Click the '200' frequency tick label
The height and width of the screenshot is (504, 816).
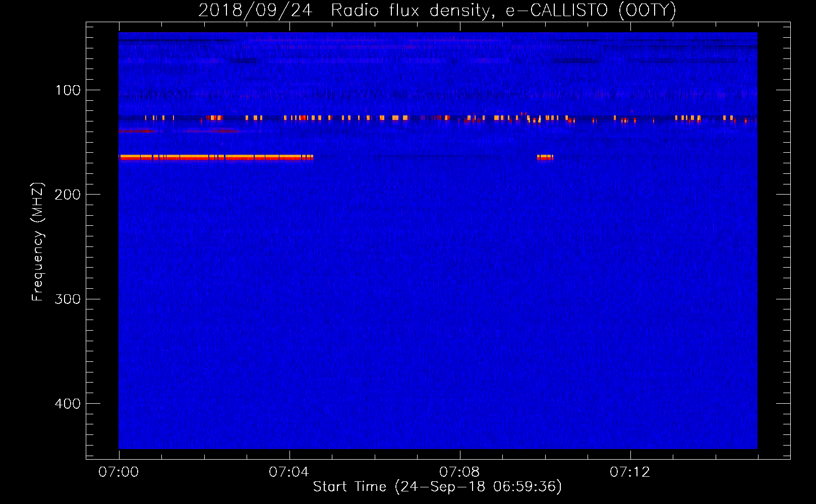(68, 195)
